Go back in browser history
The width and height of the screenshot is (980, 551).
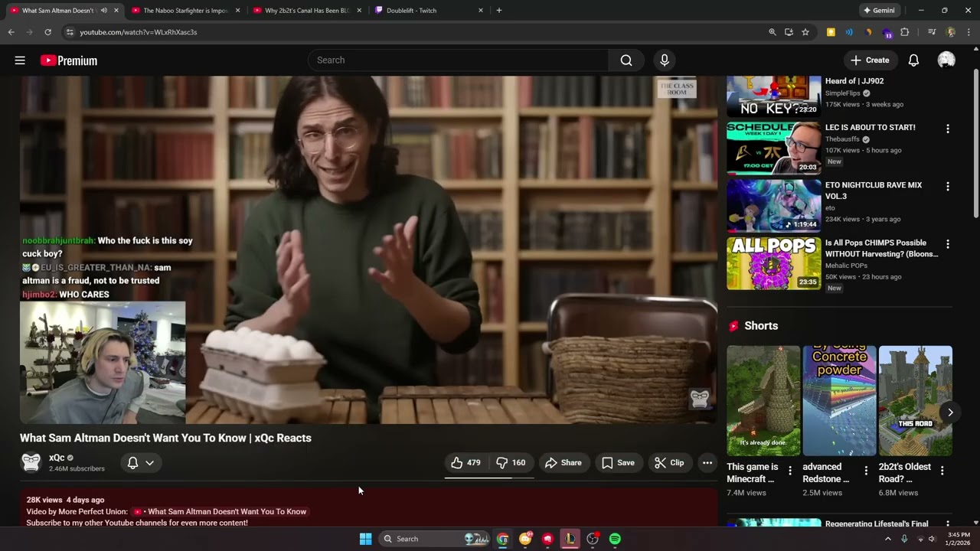tap(11, 32)
